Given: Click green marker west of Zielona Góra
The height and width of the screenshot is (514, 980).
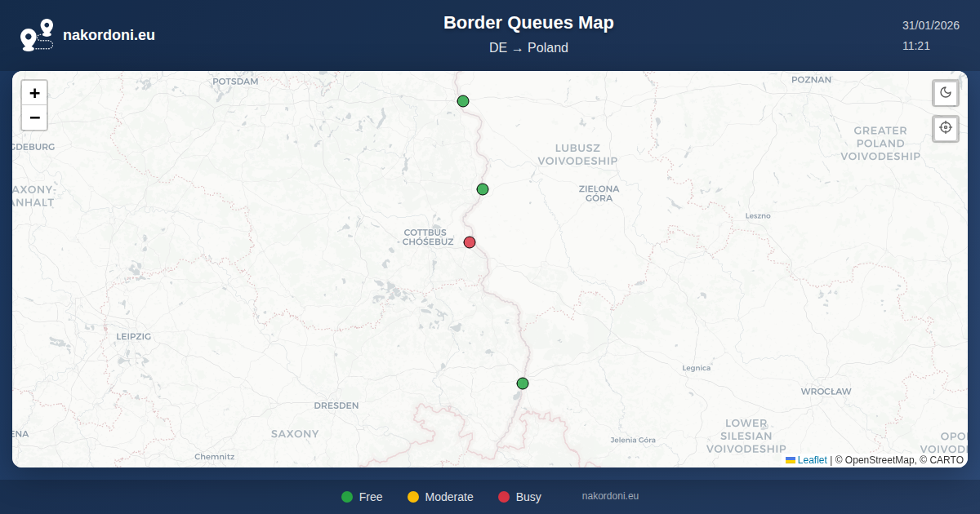Looking at the screenshot, I should [483, 189].
